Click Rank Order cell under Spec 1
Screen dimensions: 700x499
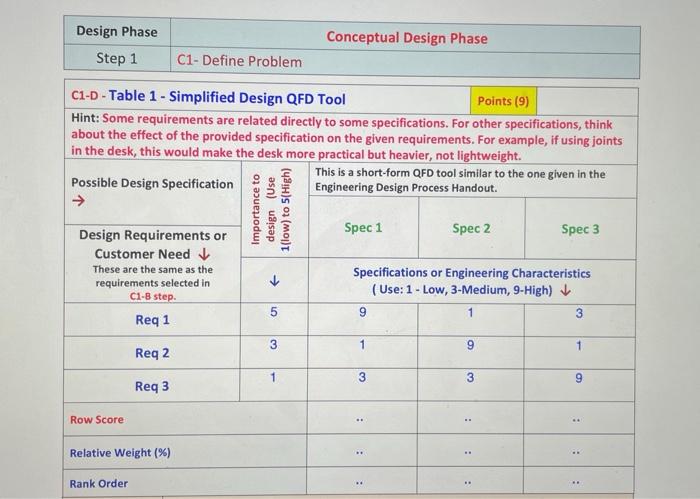pyautogui.click(x=362, y=481)
